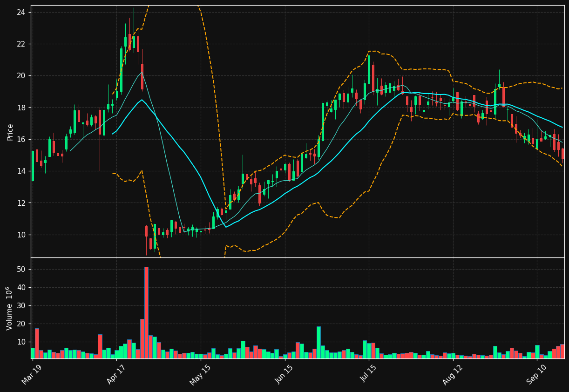Click the price axis value 16
The height and width of the screenshot is (392, 569).
click(x=20, y=140)
